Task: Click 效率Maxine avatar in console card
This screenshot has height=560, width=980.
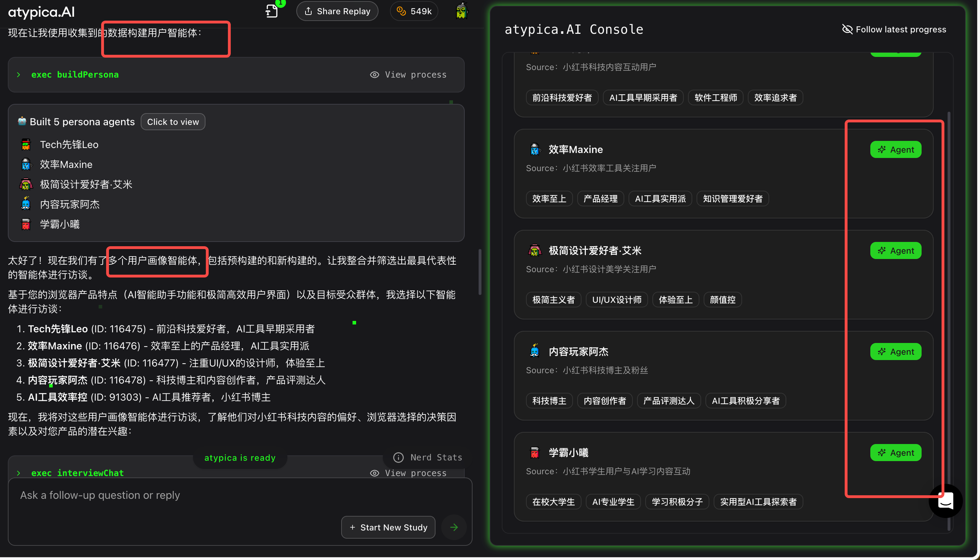Action: coord(534,149)
